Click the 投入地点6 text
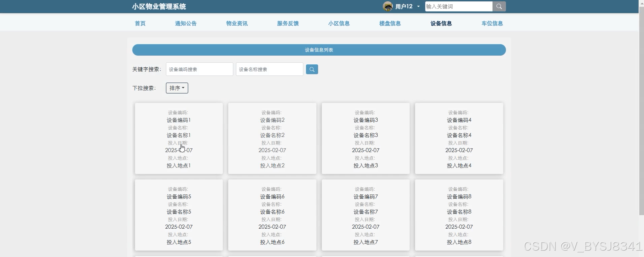Screen dimensions: 644x257 click(272, 242)
